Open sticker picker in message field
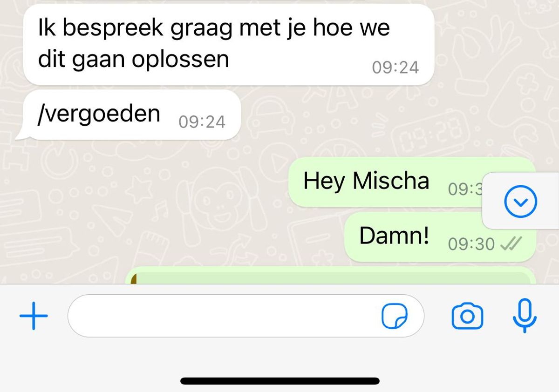Viewport: 559px width, 392px height. (x=395, y=316)
